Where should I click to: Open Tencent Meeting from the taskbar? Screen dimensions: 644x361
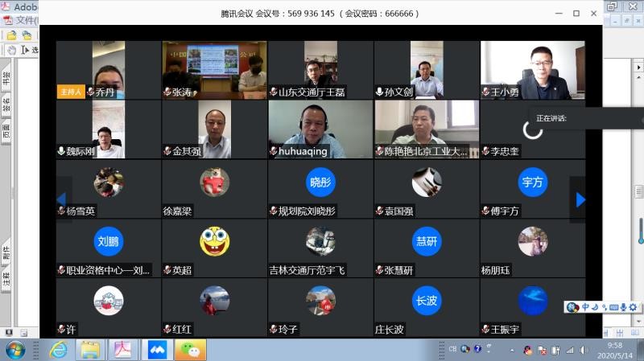click(155, 350)
